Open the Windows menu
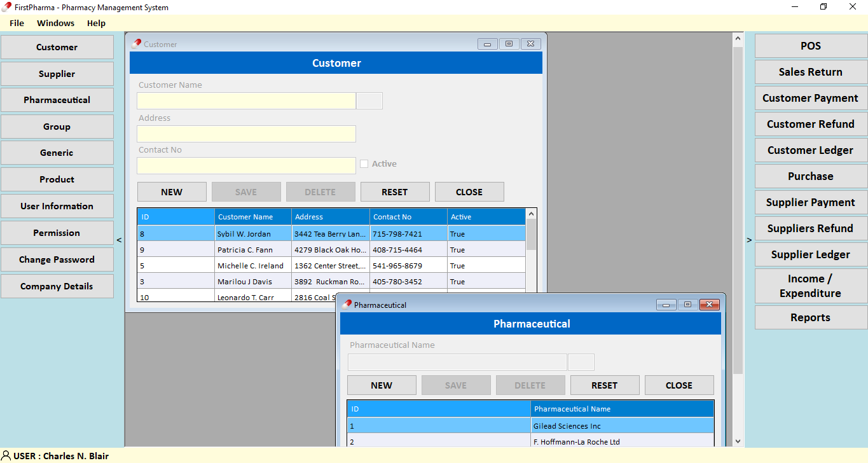Screen dimensions: 868x463 pos(55,23)
